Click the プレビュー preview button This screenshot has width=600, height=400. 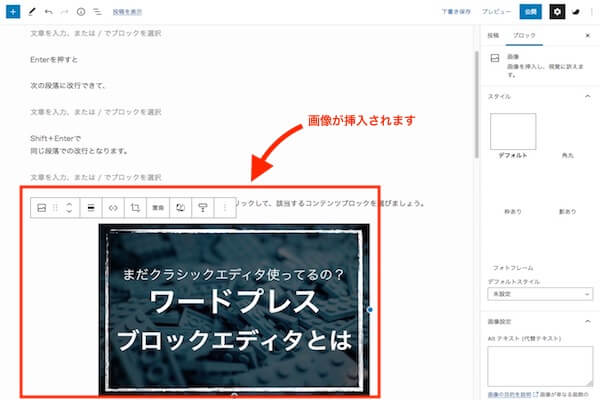(496, 12)
